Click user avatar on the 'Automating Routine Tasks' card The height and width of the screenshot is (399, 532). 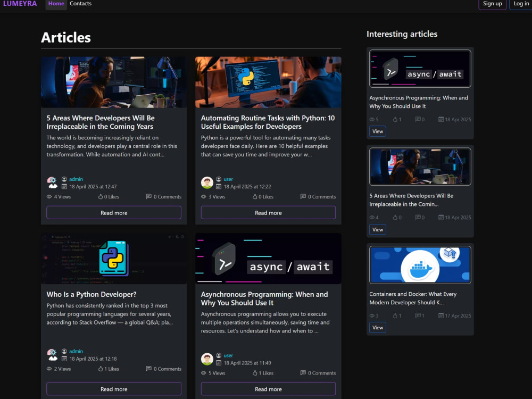[x=207, y=182]
